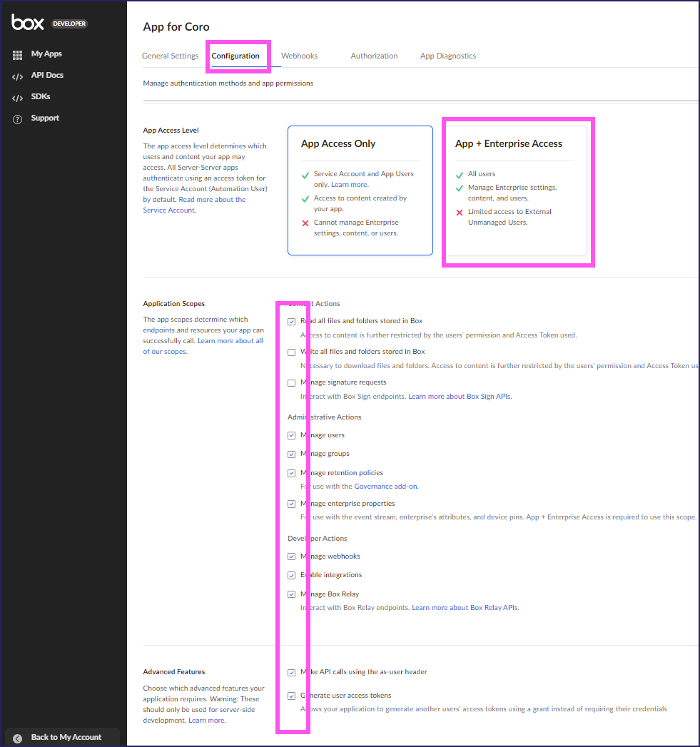
Task: Open the Governance add-on link
Action: pos(385,487)
